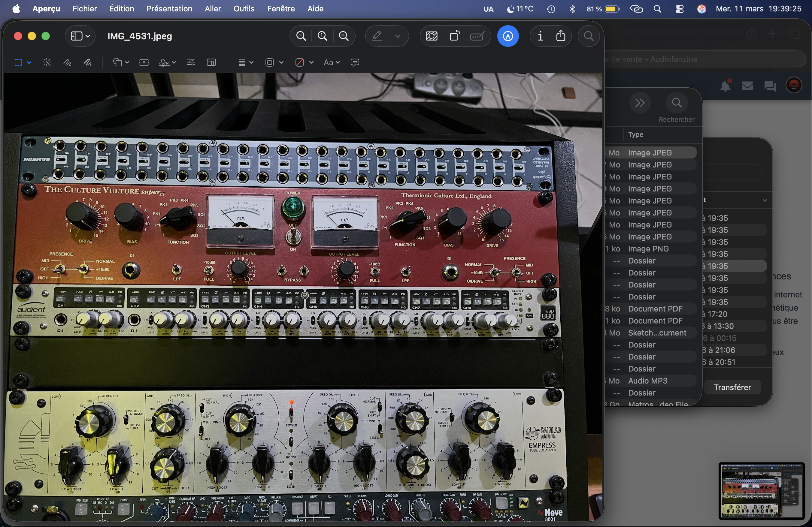Click the Adjust Size icon

click(211, 62)
